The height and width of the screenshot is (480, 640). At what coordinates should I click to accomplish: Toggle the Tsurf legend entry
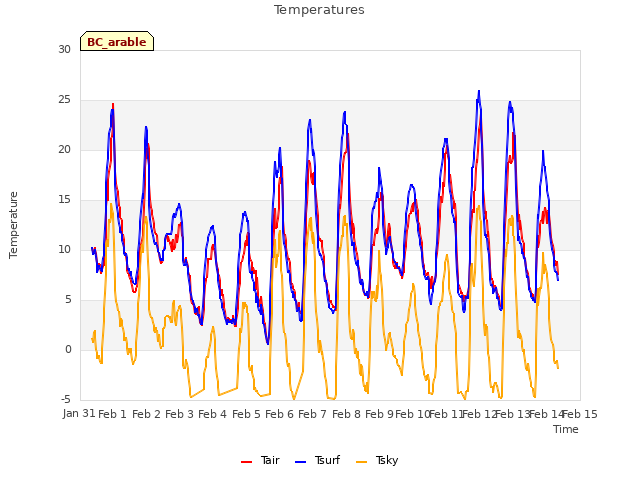click(318, 460)
